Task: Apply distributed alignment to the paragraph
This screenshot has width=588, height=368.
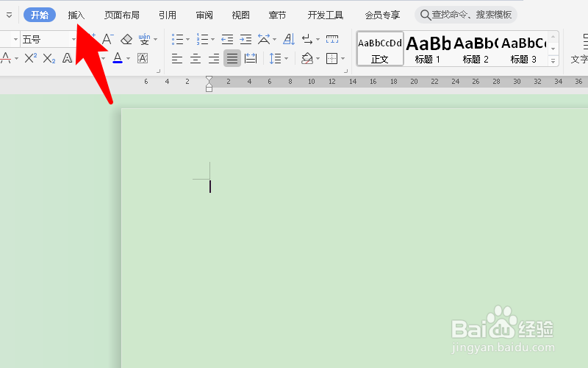Action: pyautogui.click(x=251, y=58)
